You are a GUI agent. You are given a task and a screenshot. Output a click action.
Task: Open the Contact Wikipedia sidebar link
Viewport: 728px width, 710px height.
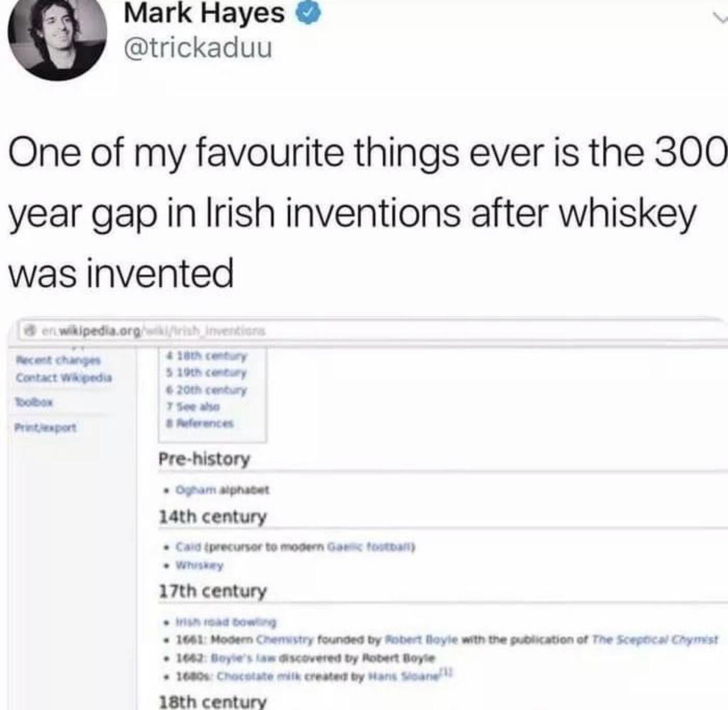[x=64, y=378]
